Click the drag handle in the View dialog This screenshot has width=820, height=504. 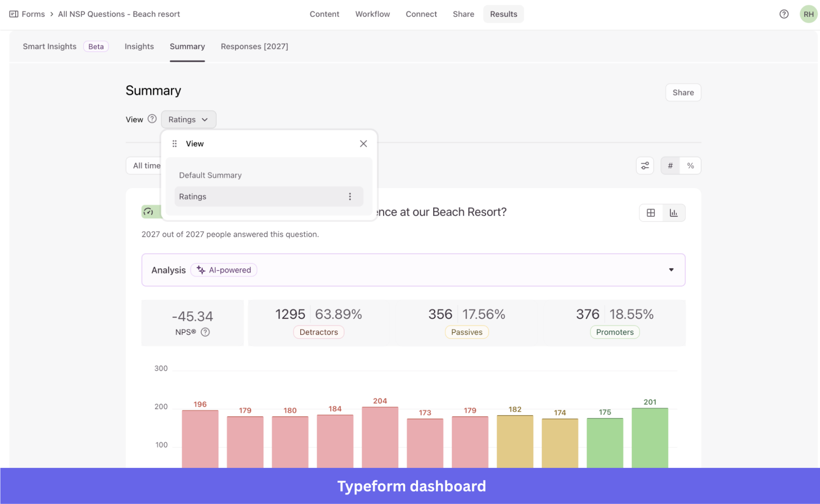[x=174, y=144]
